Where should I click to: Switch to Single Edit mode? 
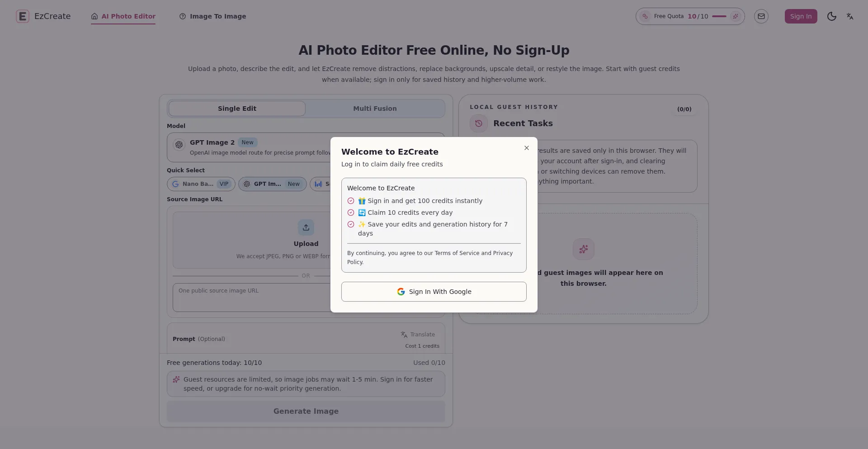pos(237,109)
